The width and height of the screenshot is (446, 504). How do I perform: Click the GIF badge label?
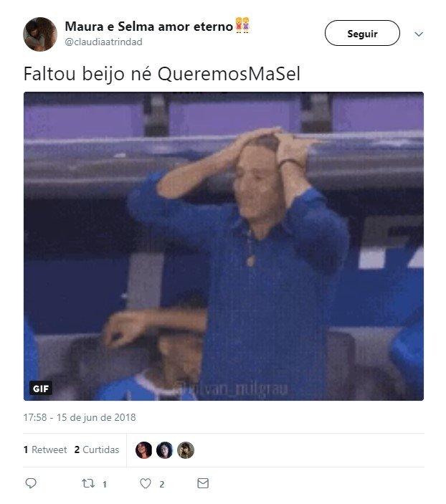[x=41, y=389]
